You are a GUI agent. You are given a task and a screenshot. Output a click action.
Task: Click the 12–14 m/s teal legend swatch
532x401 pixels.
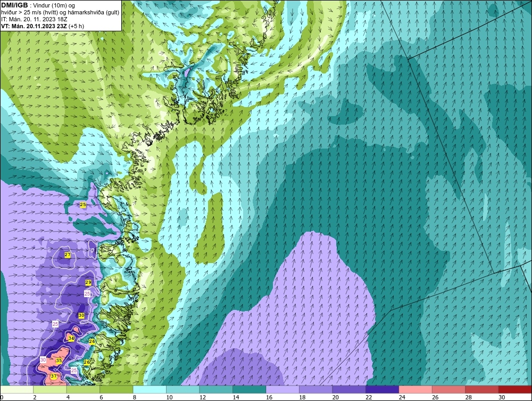(x=216, y=389)
